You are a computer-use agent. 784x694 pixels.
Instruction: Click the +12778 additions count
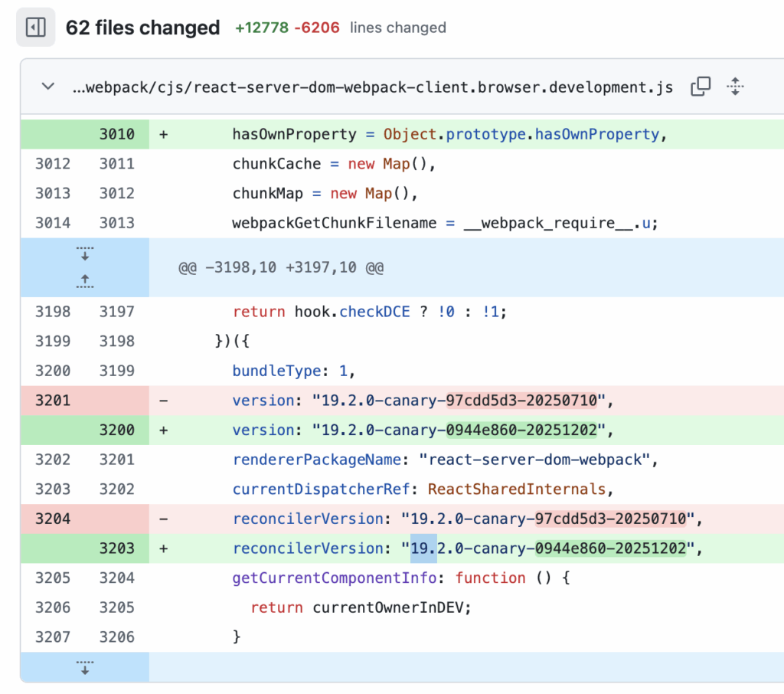pos(262,28)
